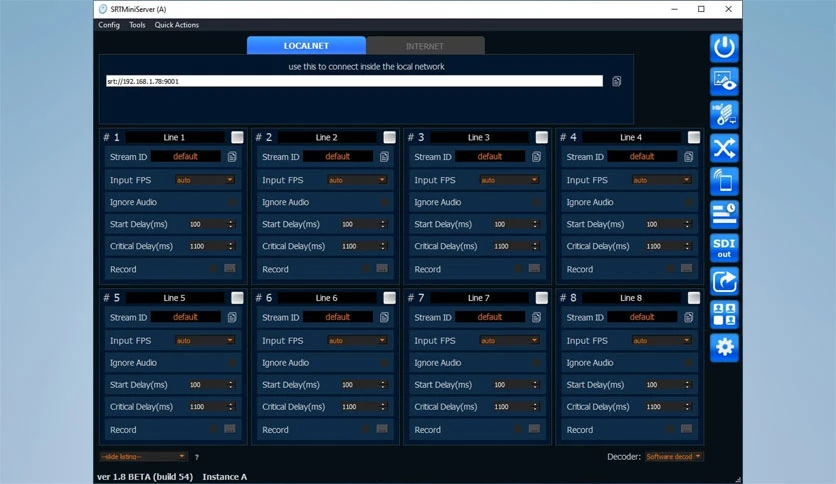Screen dimensions: 836x484
Task: Copy the localnet SRT address
Action: [616, 81]
